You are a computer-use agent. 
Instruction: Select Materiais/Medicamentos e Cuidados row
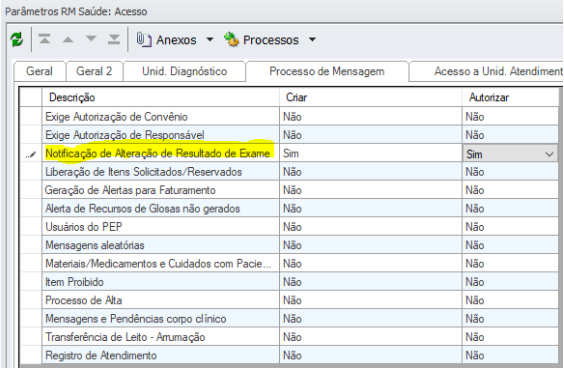click(160, 264)
